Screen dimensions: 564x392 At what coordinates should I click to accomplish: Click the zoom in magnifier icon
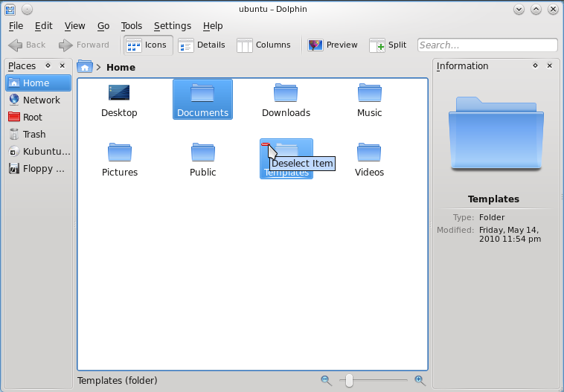pyautogui.click(x=420, y=380)
